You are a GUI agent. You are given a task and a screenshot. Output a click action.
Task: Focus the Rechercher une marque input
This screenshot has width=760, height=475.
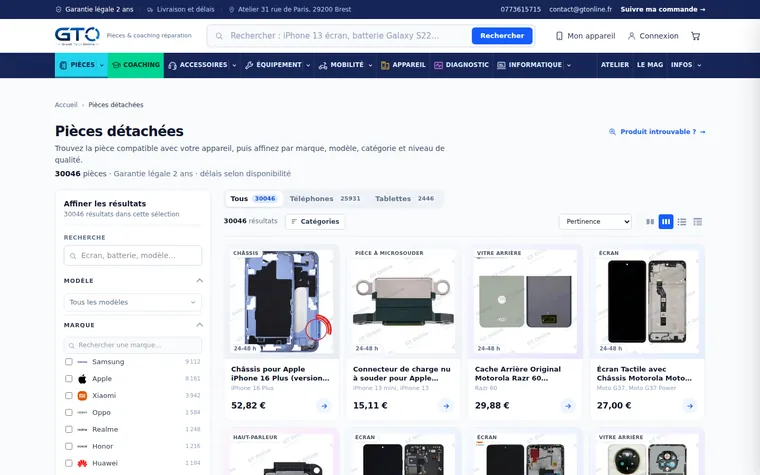click(133, 345)
